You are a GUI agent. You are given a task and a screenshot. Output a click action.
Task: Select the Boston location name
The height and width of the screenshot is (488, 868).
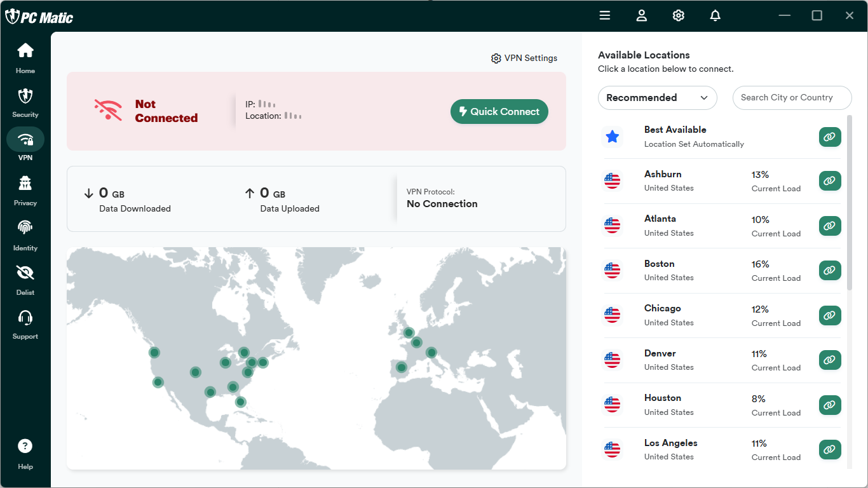(660, 264)
